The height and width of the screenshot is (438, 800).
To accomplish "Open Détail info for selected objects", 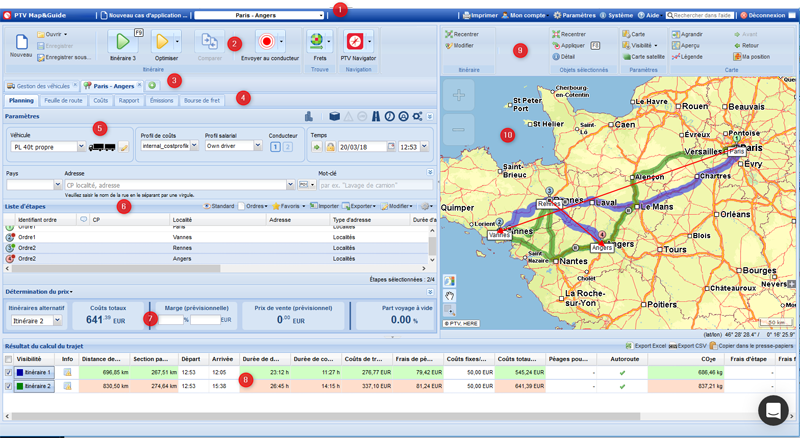I will (564, 57).
